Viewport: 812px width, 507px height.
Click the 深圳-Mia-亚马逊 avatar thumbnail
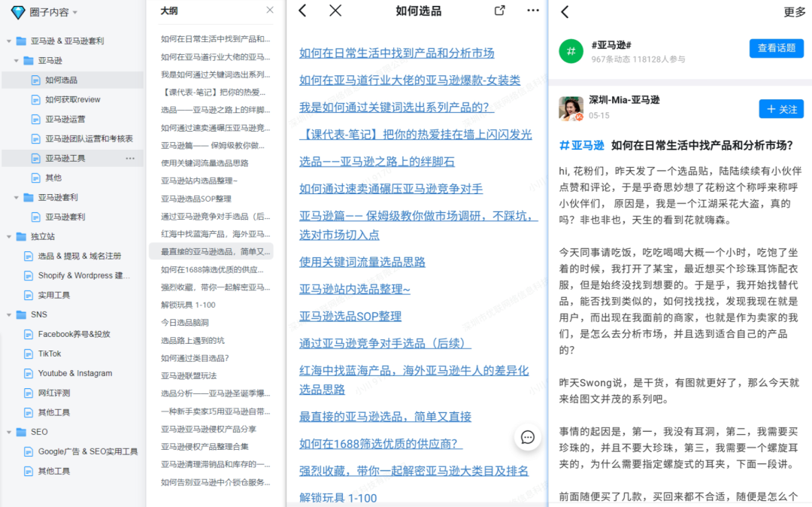571,108
